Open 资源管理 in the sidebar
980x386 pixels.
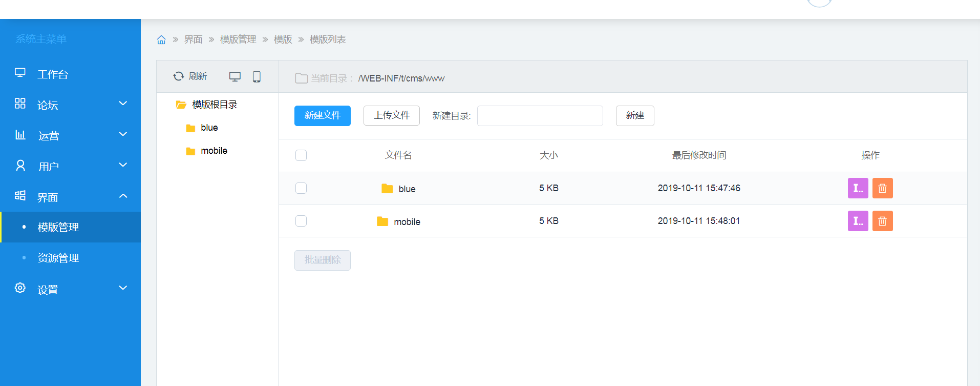click(58, 258)
